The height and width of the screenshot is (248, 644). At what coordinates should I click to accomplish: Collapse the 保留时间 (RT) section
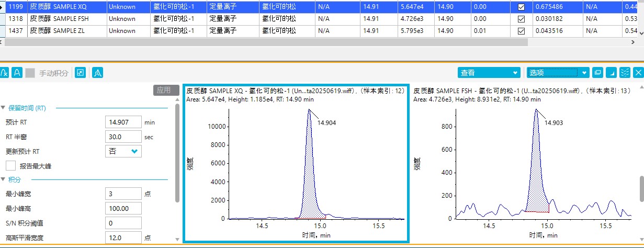[x=3, y=108]
